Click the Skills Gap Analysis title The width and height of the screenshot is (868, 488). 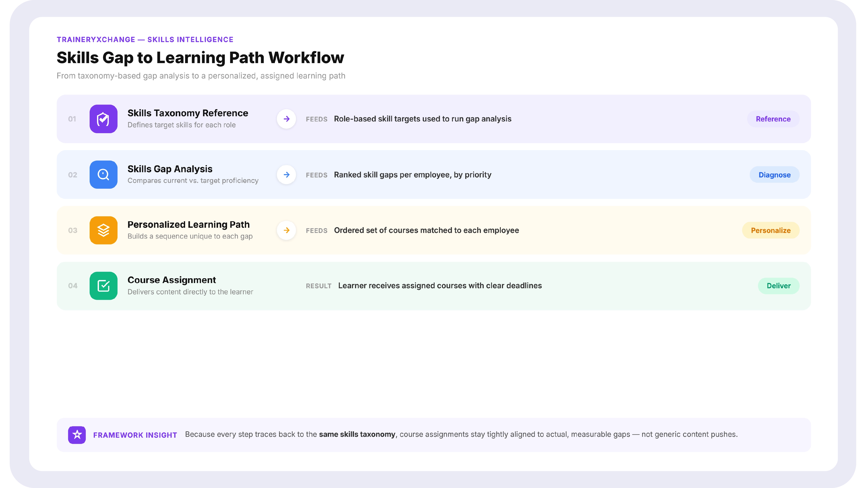tap(170, 169)
